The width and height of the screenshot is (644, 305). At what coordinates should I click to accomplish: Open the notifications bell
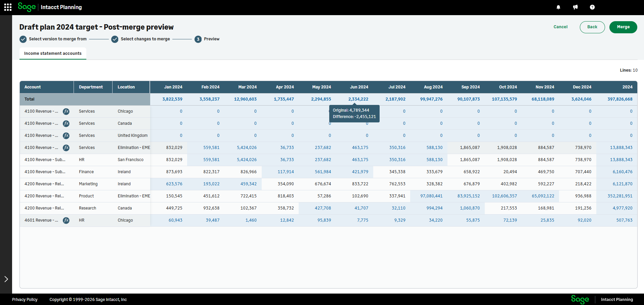pos(558,7)
